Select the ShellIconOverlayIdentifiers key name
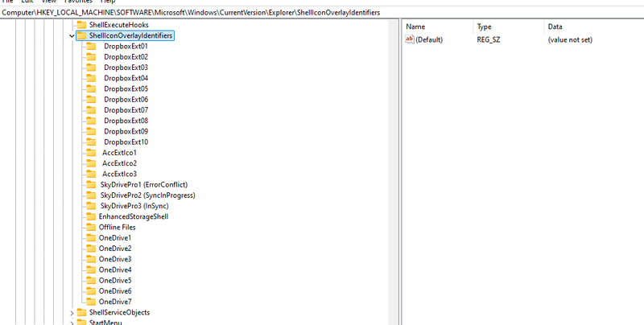 pos(130,35)
